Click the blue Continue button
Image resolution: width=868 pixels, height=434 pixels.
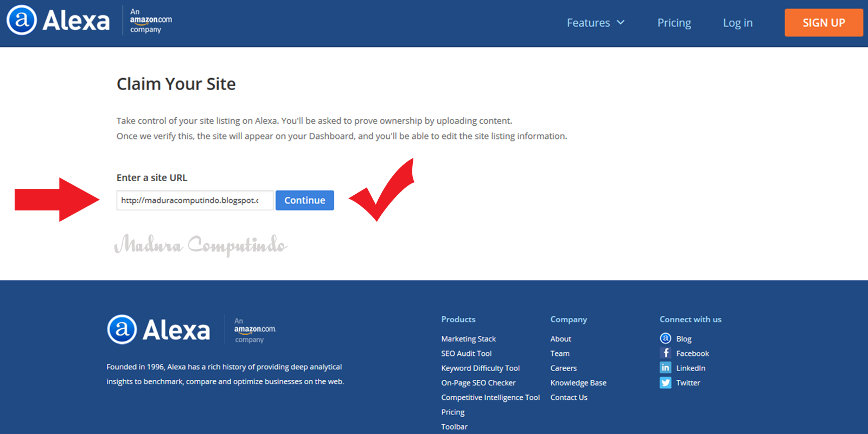click(305, 200)
